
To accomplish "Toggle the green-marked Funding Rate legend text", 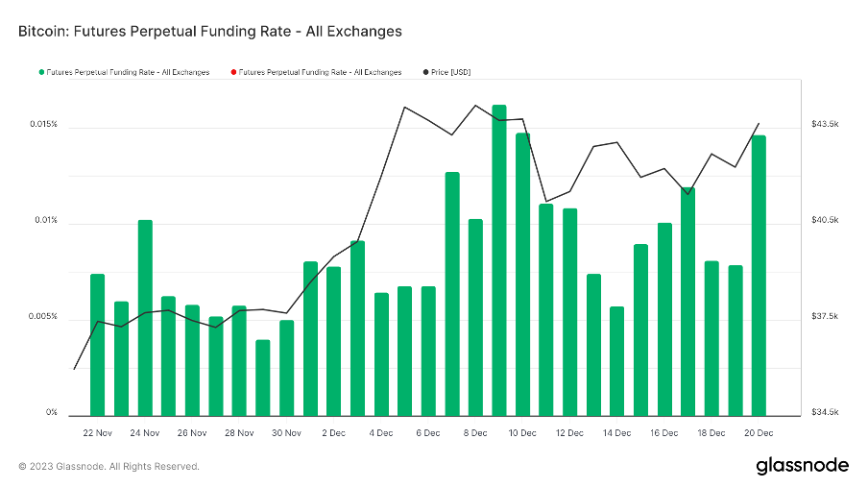I will 128,72.
